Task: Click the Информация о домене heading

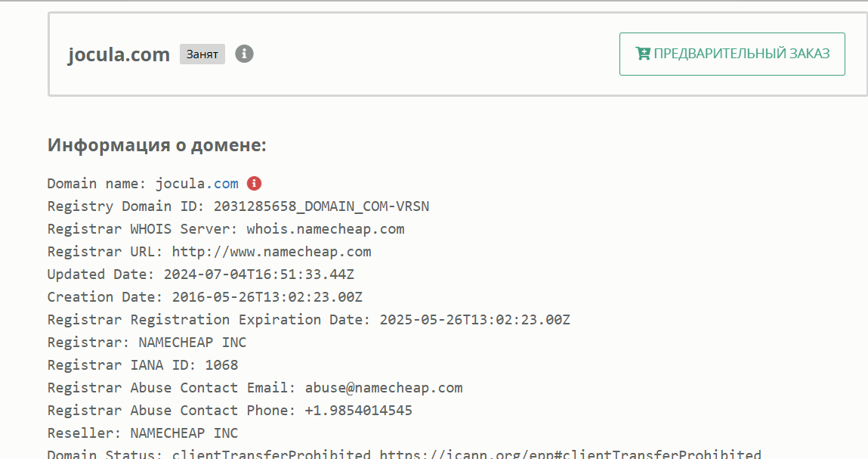Action: pos(156,144)
